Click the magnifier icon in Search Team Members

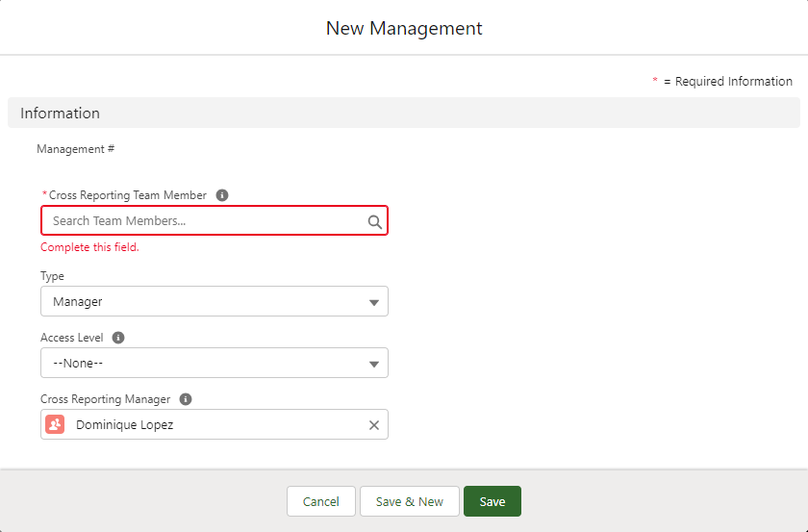(x=374, y=221)
